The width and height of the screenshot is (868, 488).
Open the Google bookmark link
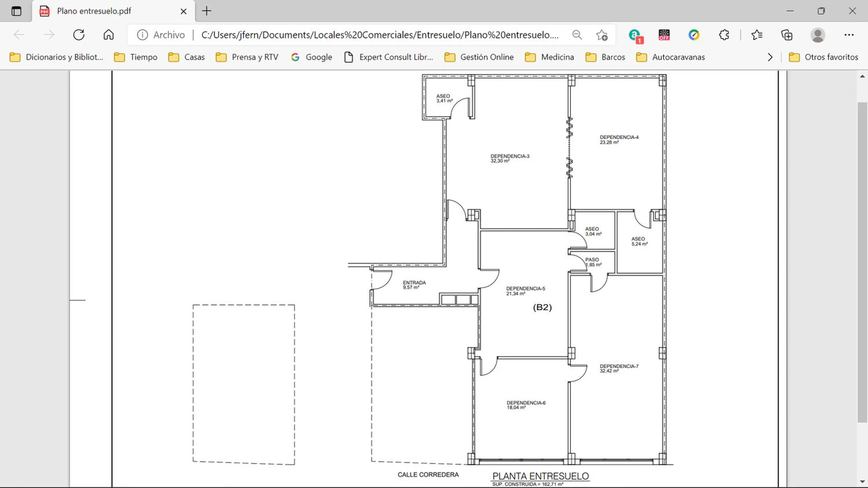(312, 57)
